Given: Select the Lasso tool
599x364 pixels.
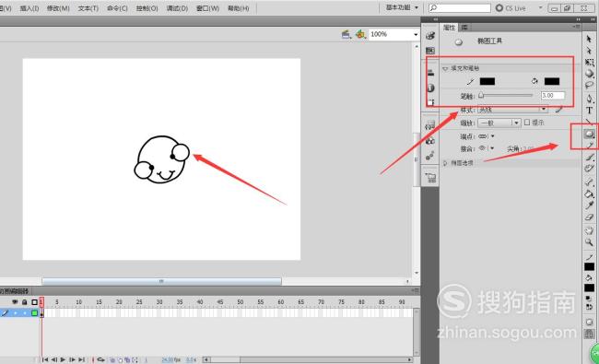Looking at the screenshot, I should click(x=589, y=86).
